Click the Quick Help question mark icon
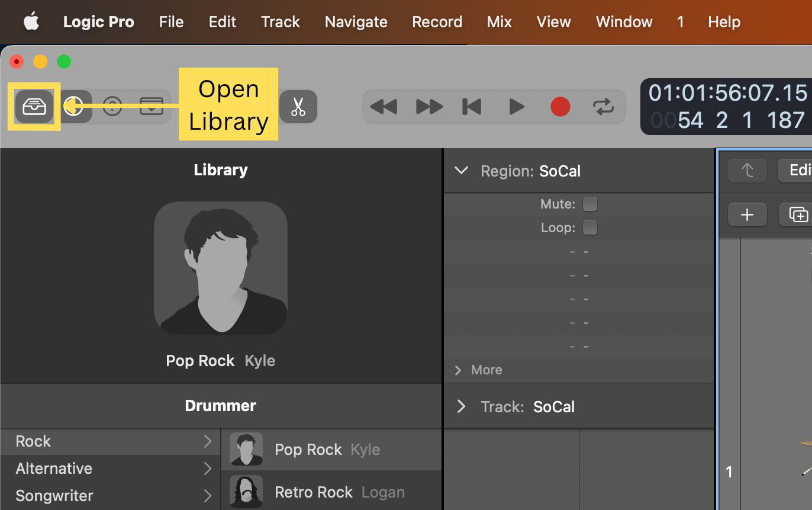The width and height of the screenshot is (812, 510). point(112,107)
